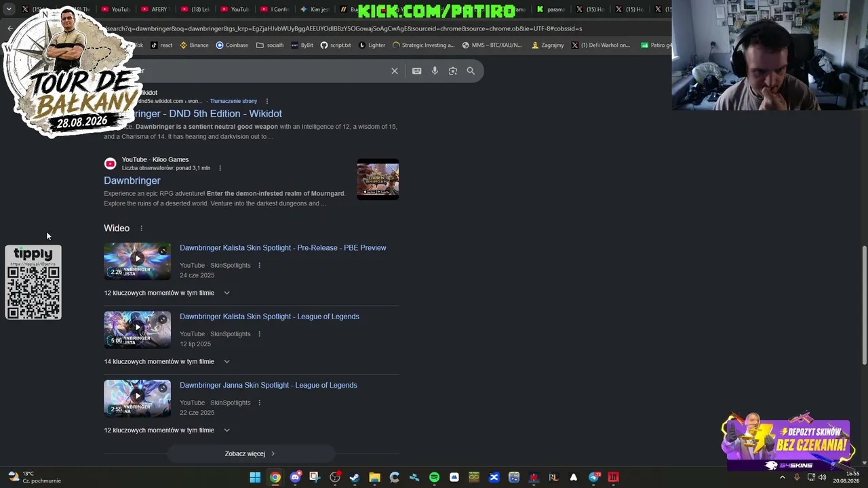Open the three-dot menu next to Wideo heading
The image size is (868, 488).
(141, 228)
